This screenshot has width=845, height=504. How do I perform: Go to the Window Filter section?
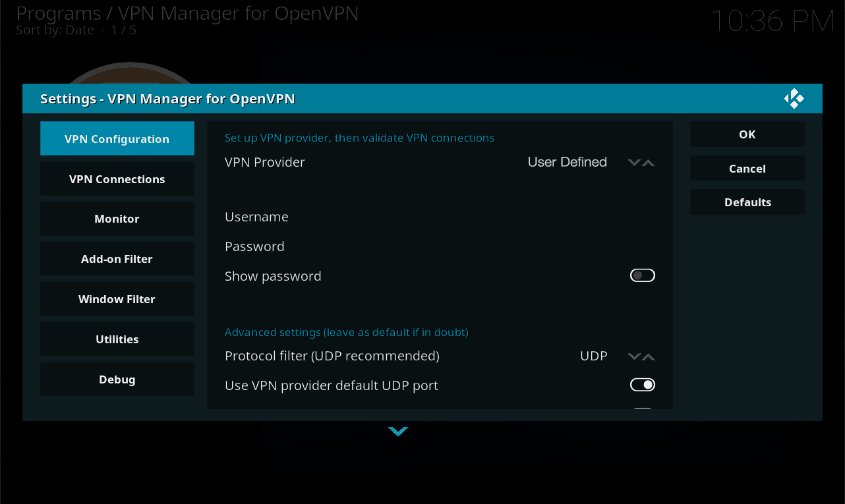pos(117,299)
